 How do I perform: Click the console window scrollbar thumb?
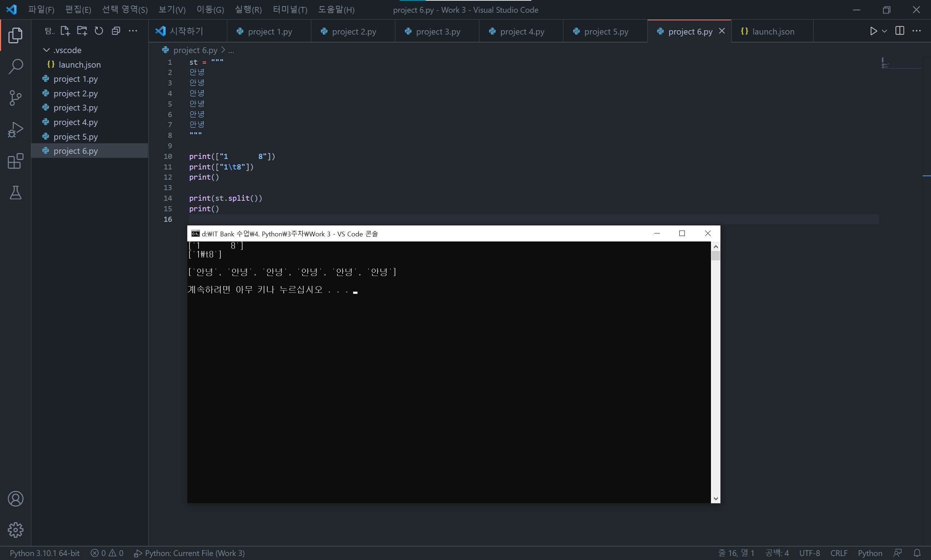(x=715, y=256)
